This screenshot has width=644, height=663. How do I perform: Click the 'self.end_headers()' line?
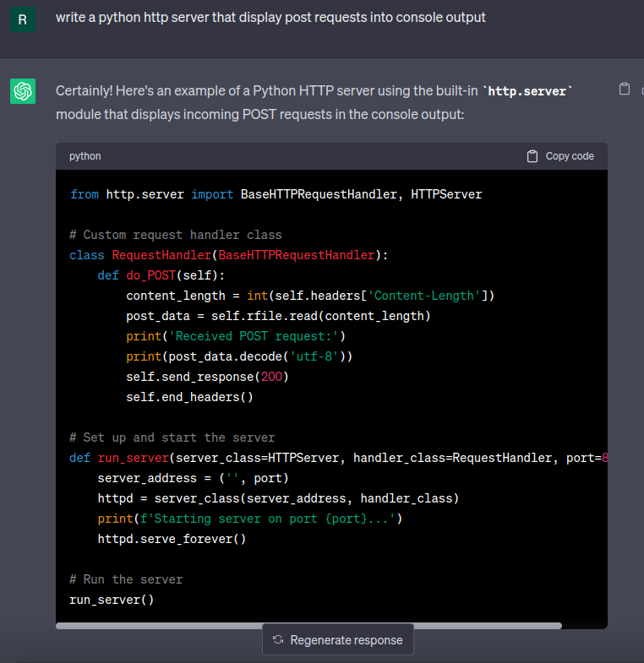(x=189, y=397)
